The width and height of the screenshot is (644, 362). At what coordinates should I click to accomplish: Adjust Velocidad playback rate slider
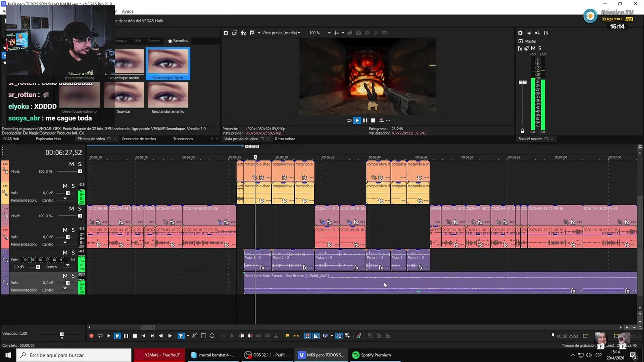(62, 335)
